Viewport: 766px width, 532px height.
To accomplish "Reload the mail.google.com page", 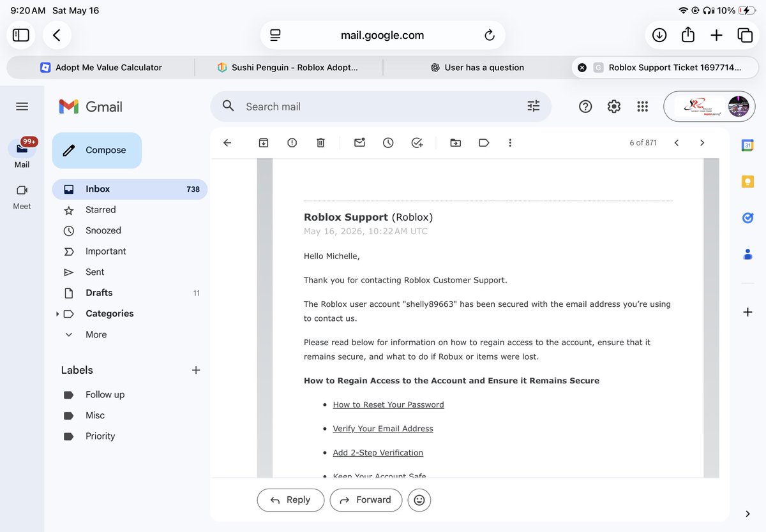I will pyautogui.click(x=490, y=35).
